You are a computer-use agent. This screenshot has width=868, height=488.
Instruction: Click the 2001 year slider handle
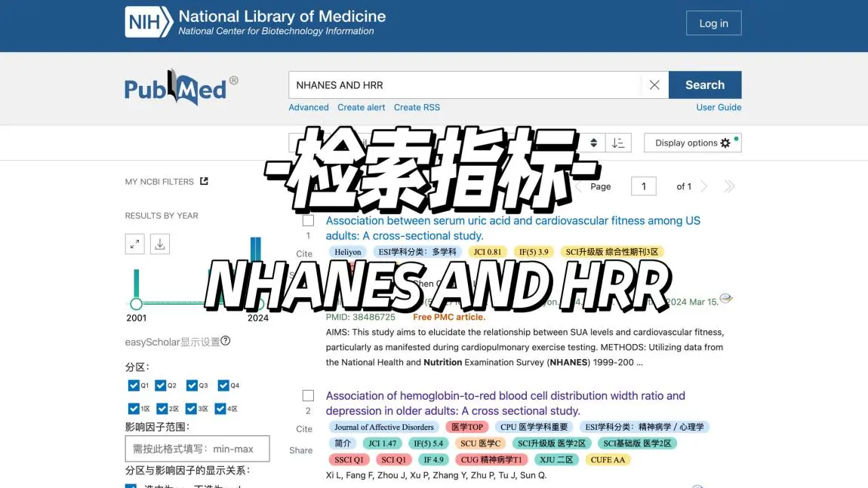(x=136, y=304)
